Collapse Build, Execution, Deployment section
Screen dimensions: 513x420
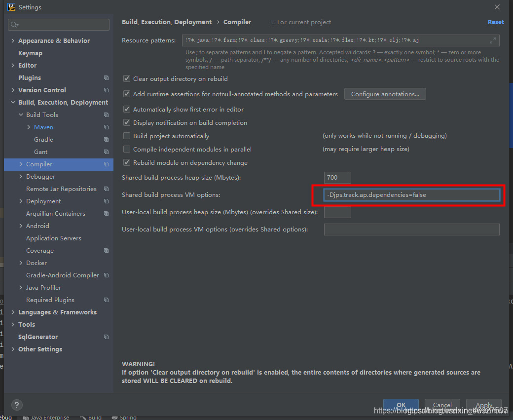click(x=13, y=103)
